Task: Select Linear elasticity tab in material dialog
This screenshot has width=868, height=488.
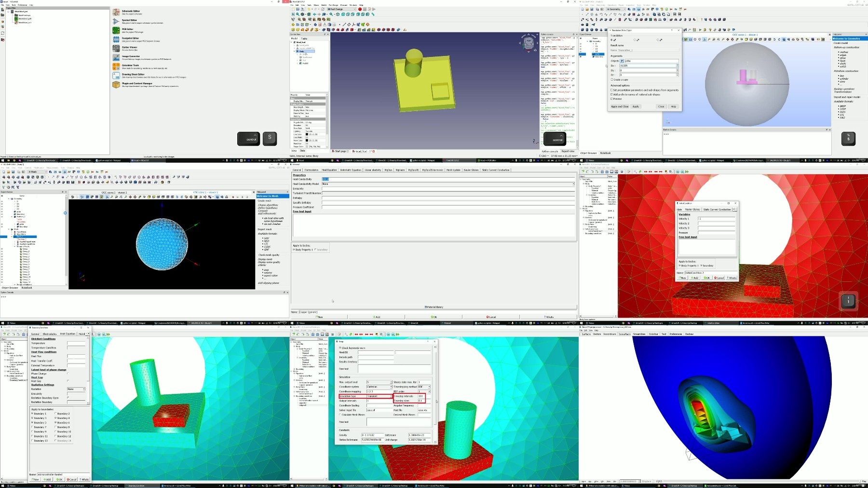Action: pyautogui.click(x=373, y=170)
